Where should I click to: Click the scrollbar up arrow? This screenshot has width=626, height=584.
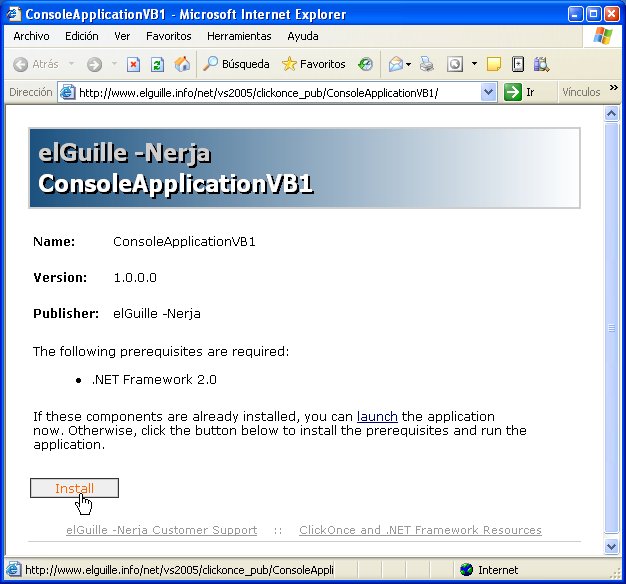(611, 114)
